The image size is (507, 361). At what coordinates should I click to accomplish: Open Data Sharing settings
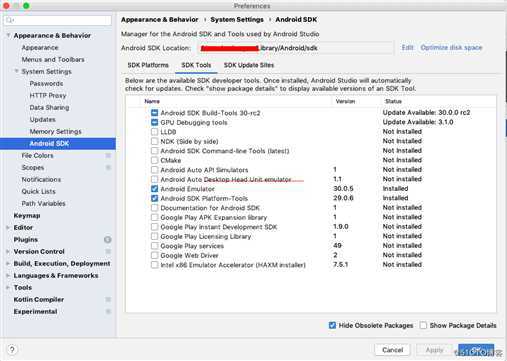(49, 107)
